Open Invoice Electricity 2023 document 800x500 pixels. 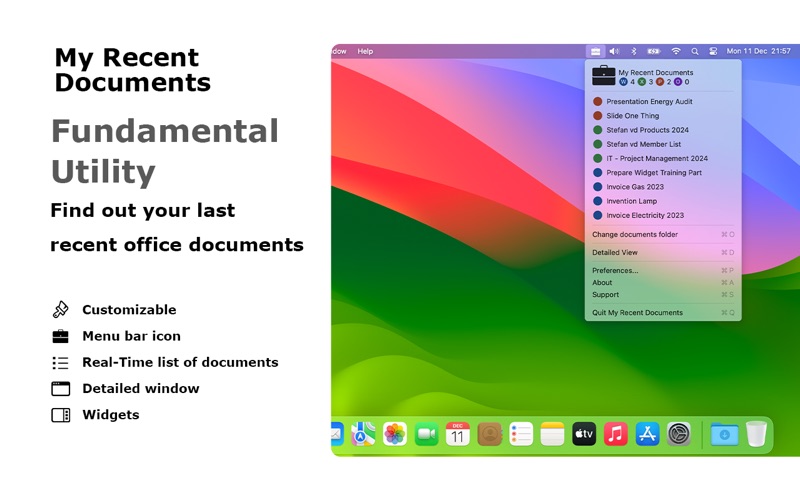[x=663, y=215]
